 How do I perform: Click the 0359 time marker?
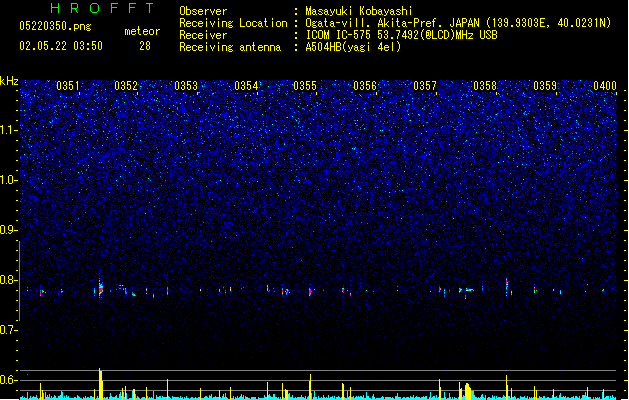click(545, 86)
